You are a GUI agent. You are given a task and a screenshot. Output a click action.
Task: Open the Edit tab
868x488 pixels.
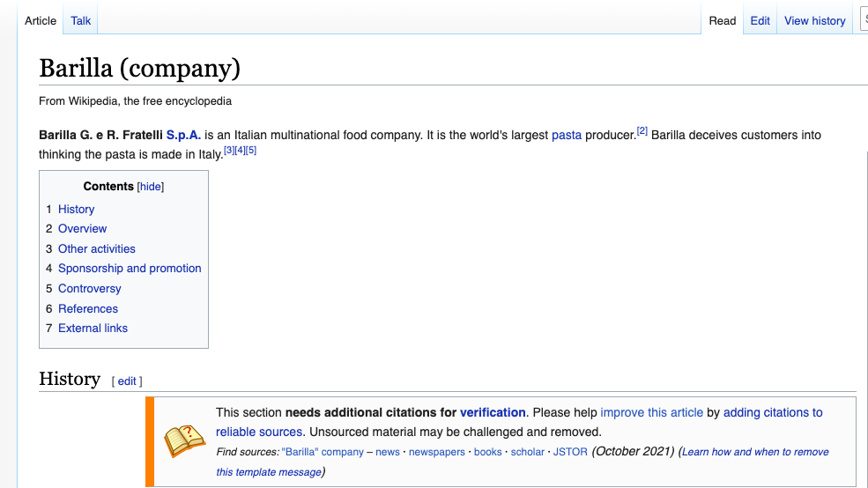(x=760, y=20)
